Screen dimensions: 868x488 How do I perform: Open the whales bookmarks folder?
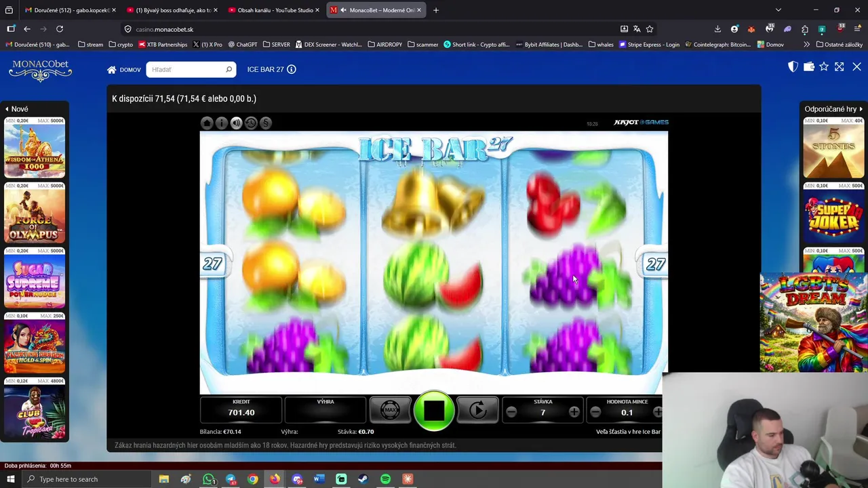click(601, 45)
